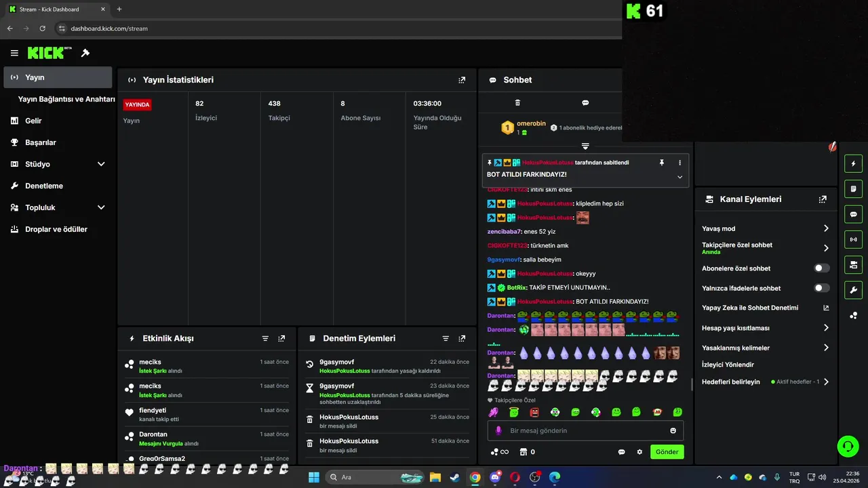Open chat settings gear near Gönder
Viewport: 868px width, 488px height.
click(x=639, y=452)
